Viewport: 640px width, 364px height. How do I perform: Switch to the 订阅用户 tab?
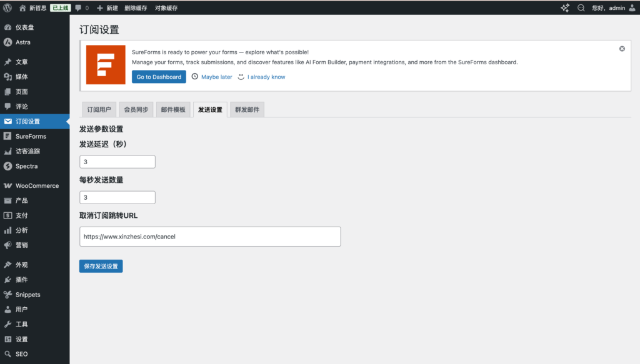tap(97, 110)
